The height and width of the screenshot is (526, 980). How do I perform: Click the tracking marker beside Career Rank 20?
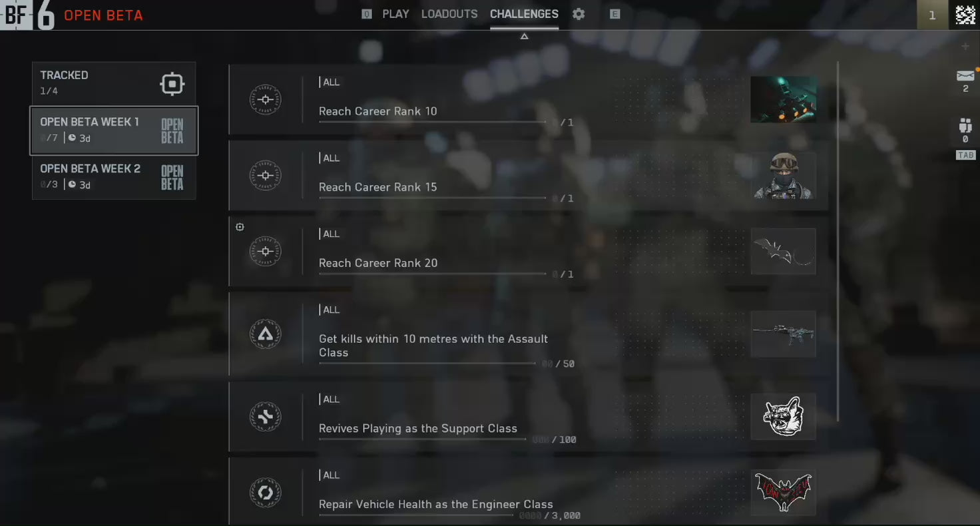click(x=240, y=227)
